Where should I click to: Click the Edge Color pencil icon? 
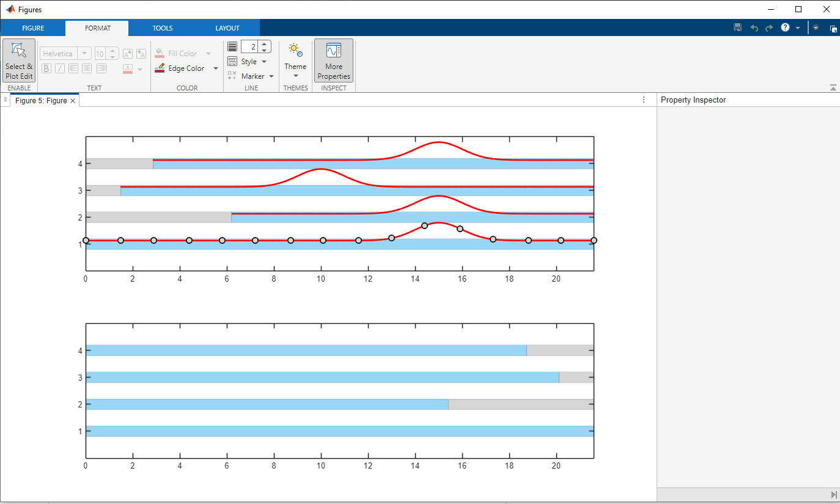coord(160,68)
